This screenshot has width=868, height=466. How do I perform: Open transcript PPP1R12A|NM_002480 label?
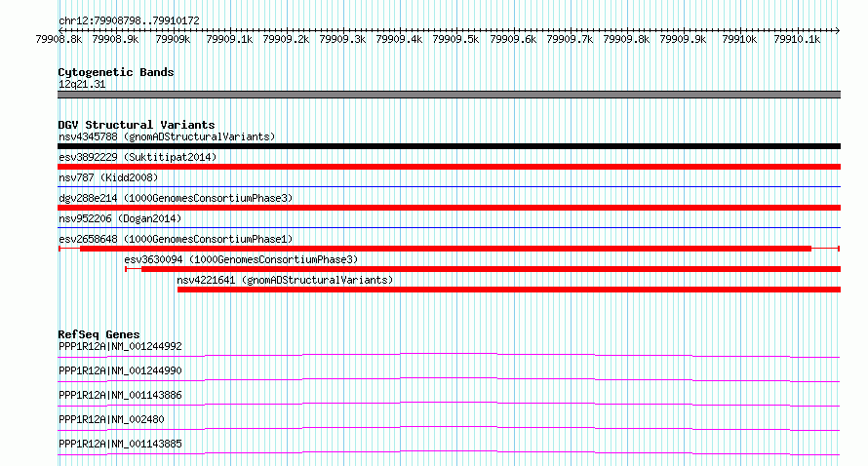[x=111, y=419]
